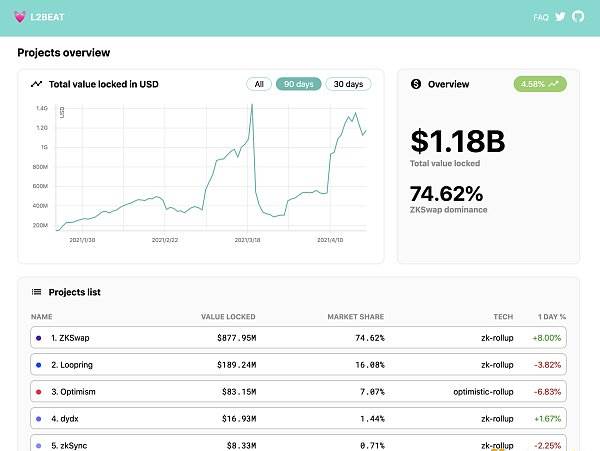Click the $189.24M value
This screenshot has height=451, width=600.
236,365
